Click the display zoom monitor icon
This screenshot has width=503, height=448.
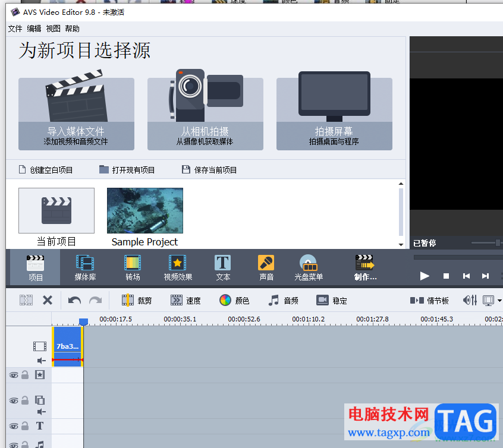point(489,300)
